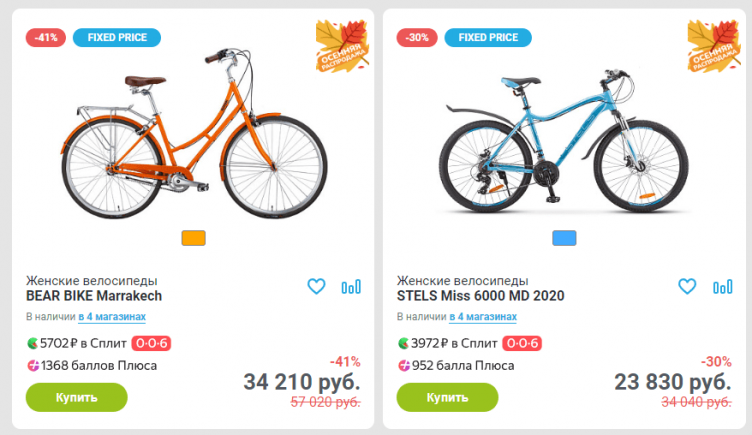
Task: Open the BEAR BIKE Marrakech product title
Action: point(94,296)
